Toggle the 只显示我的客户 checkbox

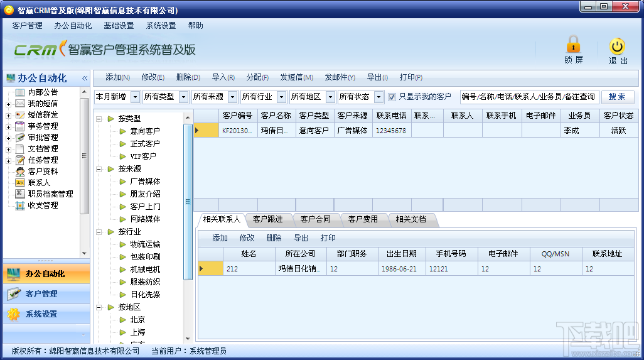392,97
